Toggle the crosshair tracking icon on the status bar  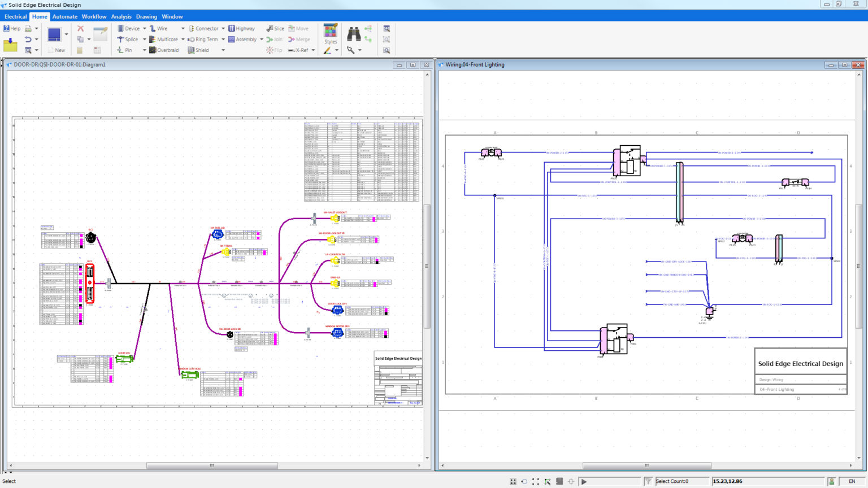pos(570,481)
